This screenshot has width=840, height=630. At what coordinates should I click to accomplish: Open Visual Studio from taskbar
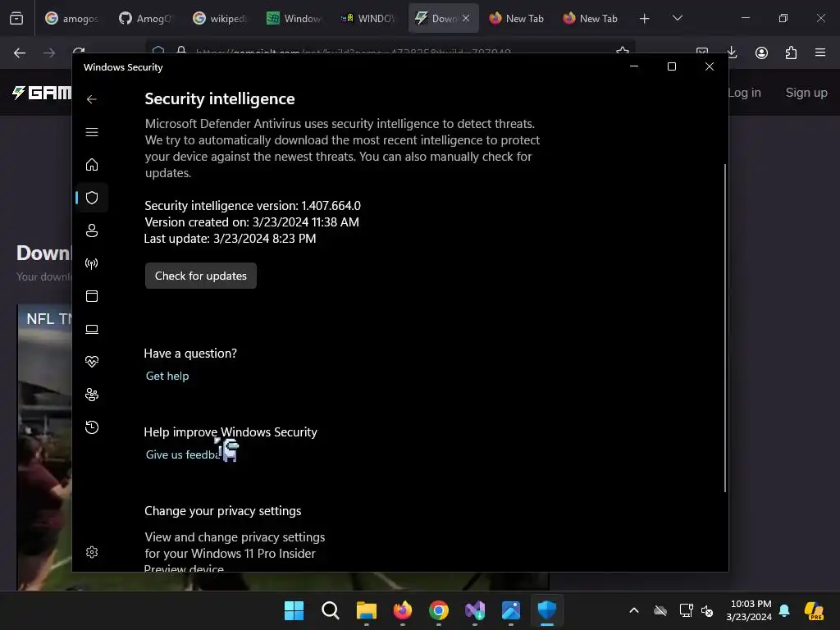[x=475, y=610]
